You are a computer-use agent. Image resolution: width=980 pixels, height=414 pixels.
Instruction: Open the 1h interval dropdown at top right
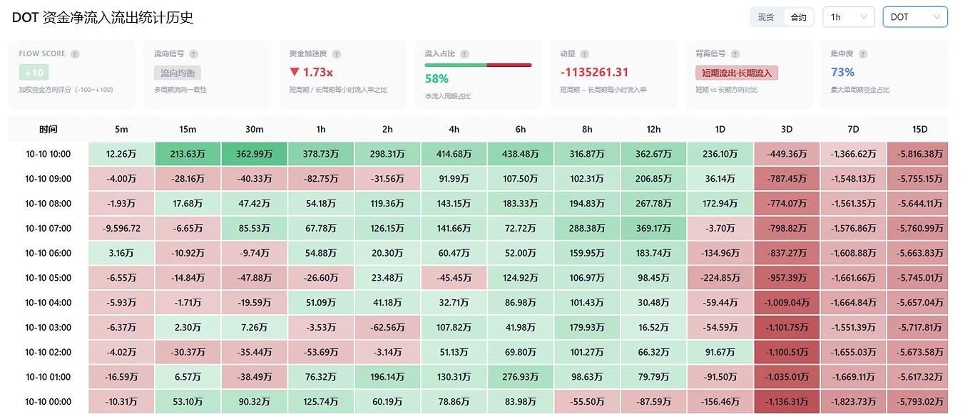click(849, 17)
